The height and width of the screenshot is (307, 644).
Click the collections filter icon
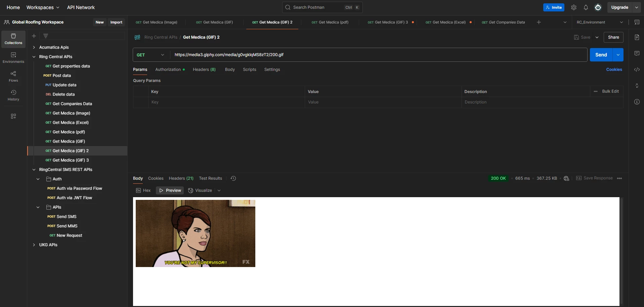click(46, 36)
